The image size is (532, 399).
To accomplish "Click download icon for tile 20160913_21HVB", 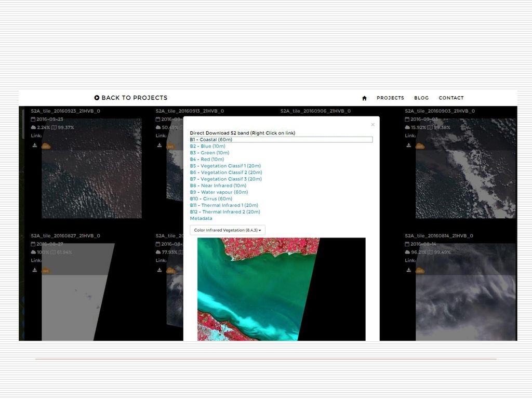I will coord(159,145).
